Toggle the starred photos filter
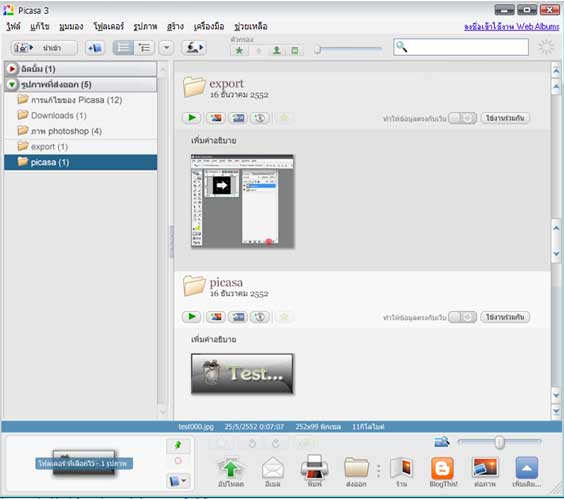Viewport: 564px width, 499px height. point(239,50)
